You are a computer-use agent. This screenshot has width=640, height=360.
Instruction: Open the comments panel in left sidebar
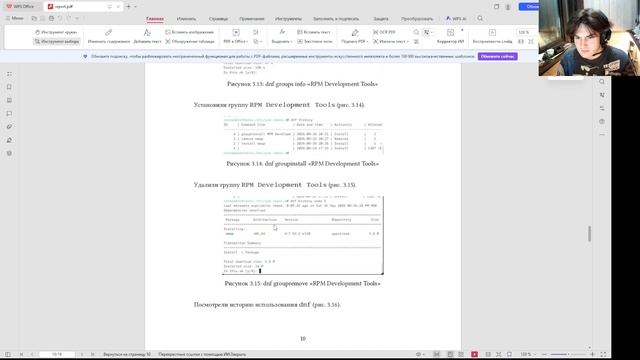point(9,113)
